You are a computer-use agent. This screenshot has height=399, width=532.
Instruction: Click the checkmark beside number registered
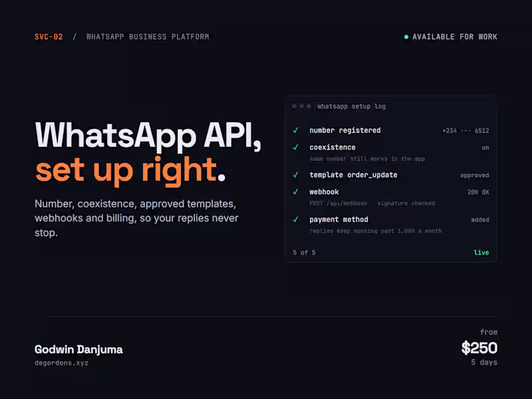click(x=295, y=130)
